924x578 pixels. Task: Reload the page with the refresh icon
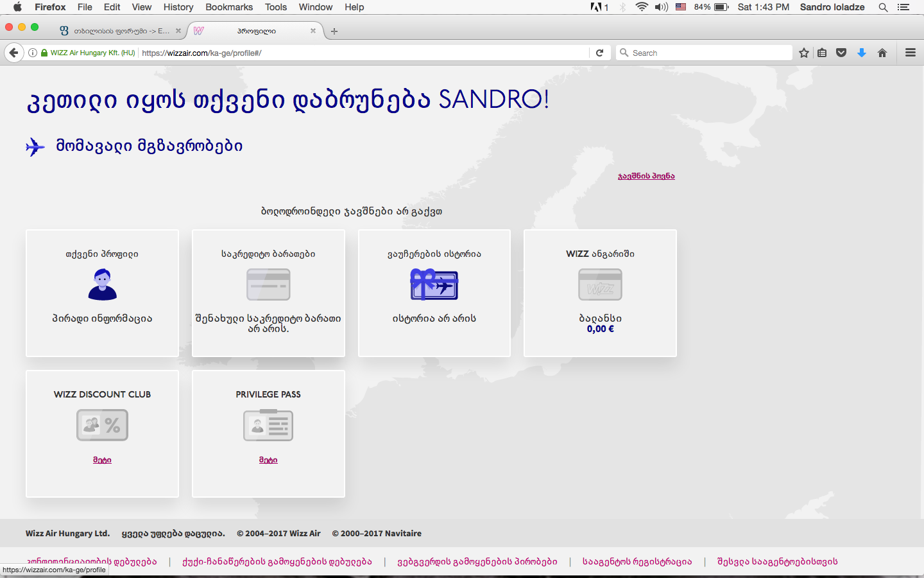[601, 53]
